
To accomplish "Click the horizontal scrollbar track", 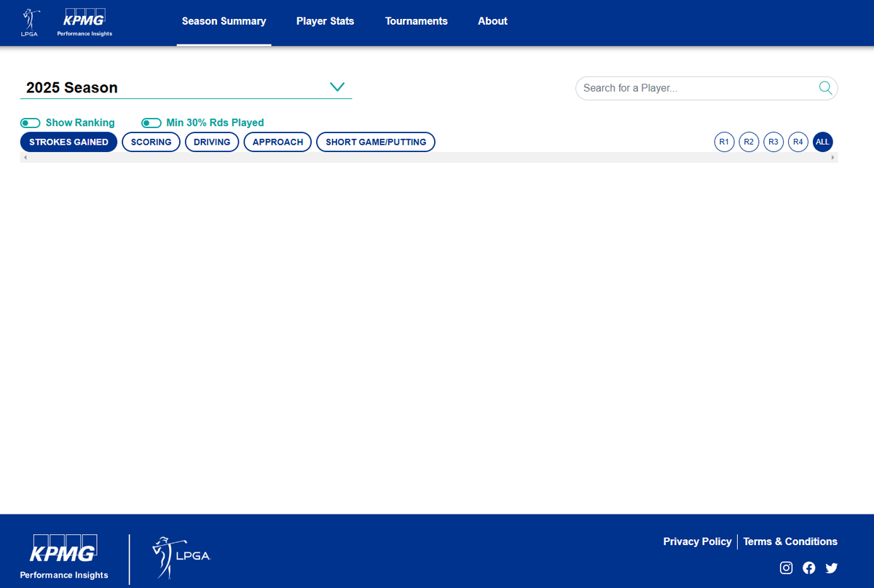I will coord(429,157).
